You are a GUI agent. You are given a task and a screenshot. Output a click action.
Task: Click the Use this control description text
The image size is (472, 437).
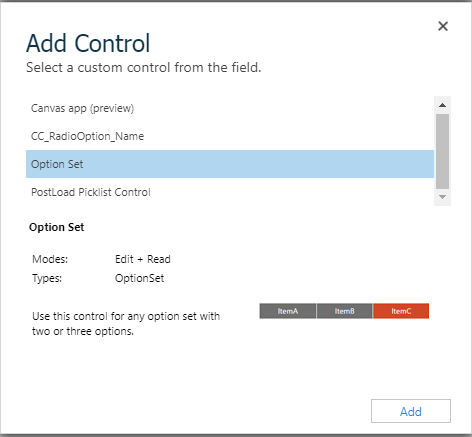126,323
